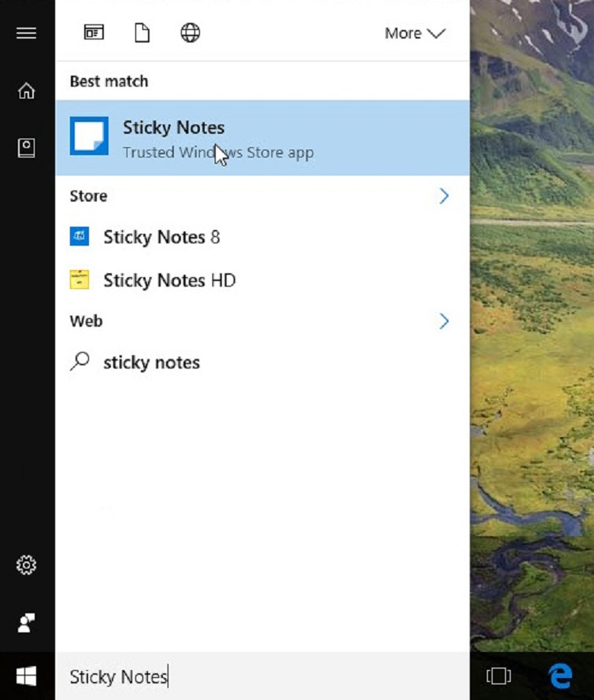Click the Store section header

[88, 196]
